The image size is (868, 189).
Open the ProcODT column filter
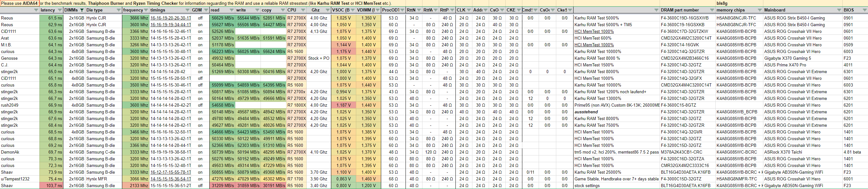402,10
